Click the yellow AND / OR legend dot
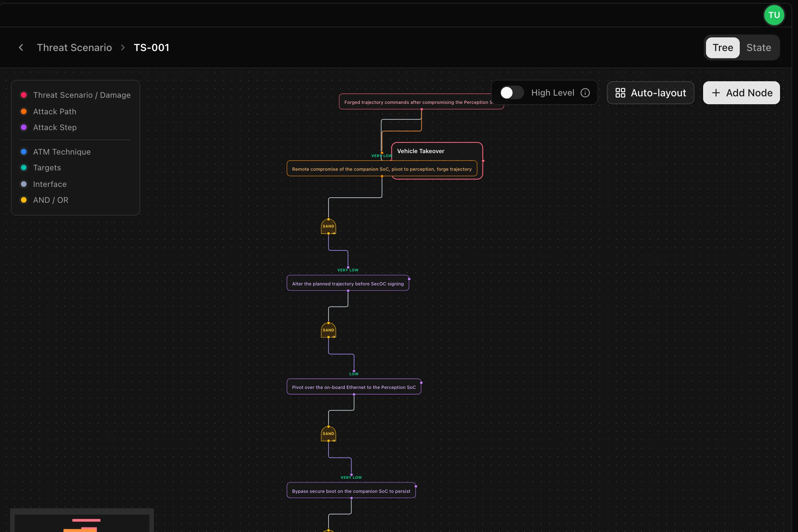Viewport: 798px width, 532px height. coord(24,200)
